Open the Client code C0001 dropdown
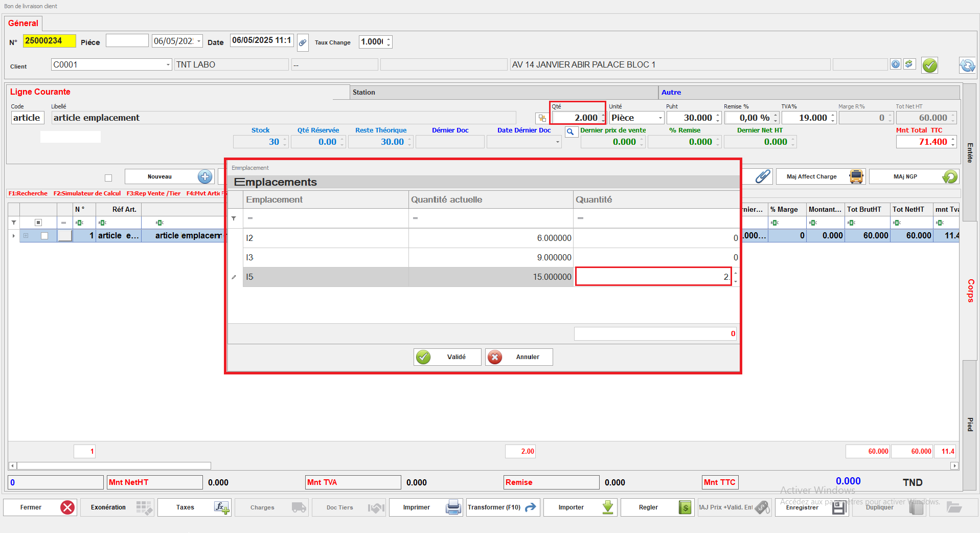This screenshot has height=533, width=980. [168, 65]
